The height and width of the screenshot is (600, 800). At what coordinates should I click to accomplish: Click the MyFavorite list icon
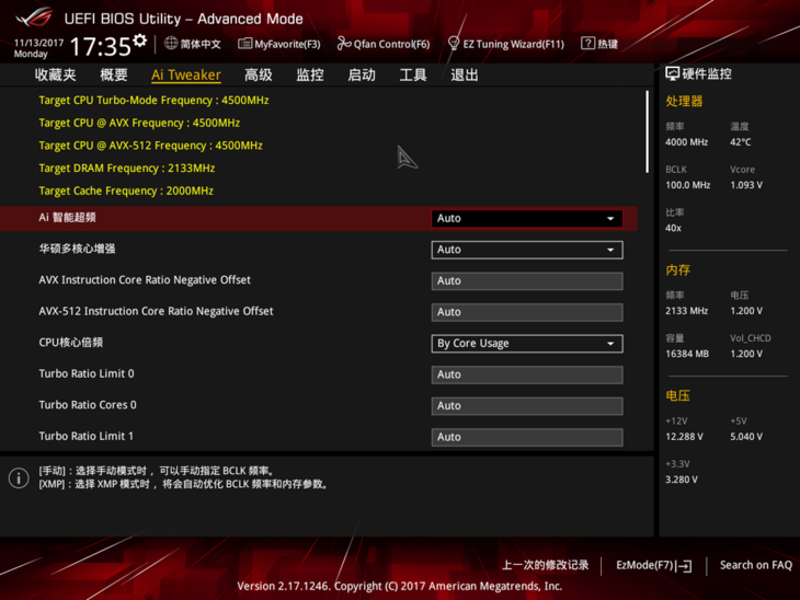(245, 43)
